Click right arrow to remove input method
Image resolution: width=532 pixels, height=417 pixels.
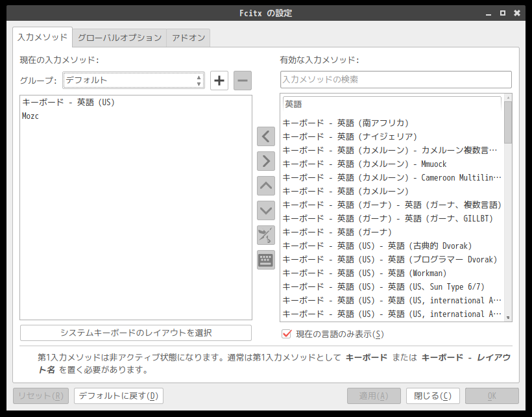[x=265, y=161]
